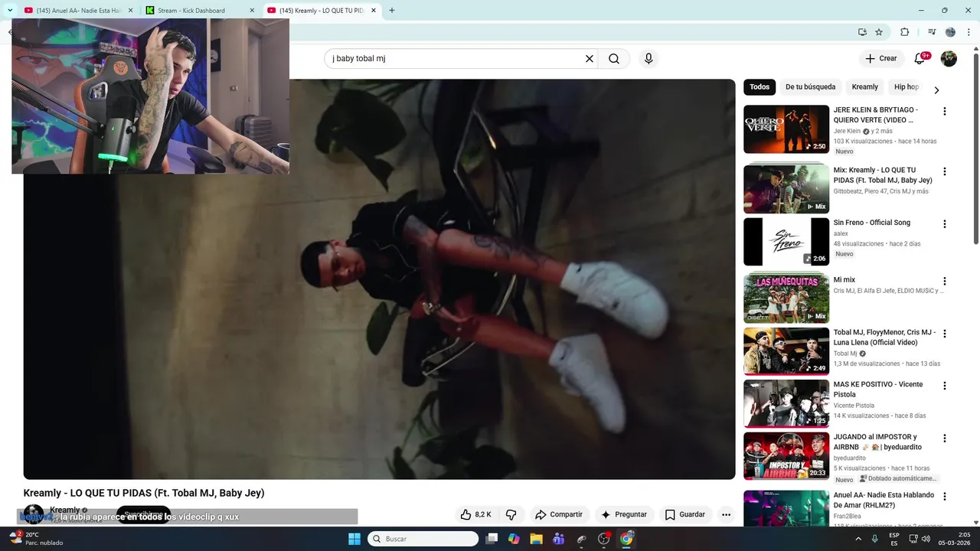
Task: Open options for MAS KE POSITIVO video
Action: (x=944, y=386)
